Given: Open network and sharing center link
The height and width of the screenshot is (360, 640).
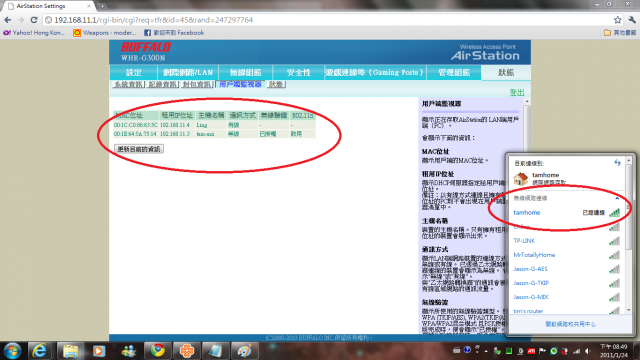Looking at the screenshot, I should click(570, 324).
